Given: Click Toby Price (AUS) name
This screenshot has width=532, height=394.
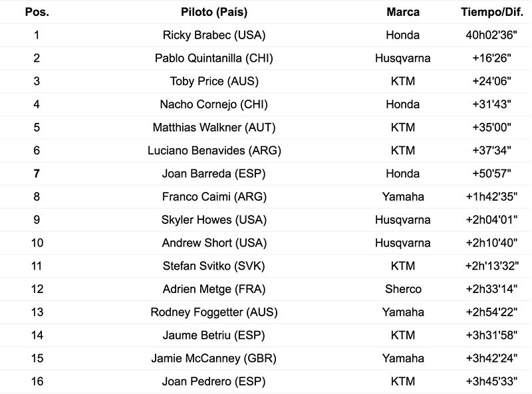Looking at the screenshot, I should point(214,81).
